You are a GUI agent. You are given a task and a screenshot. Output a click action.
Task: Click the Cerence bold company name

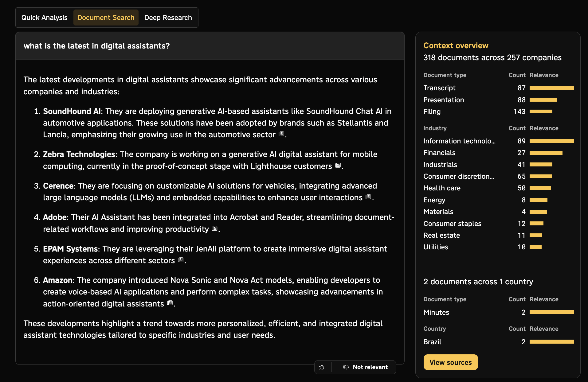(58, 186)
